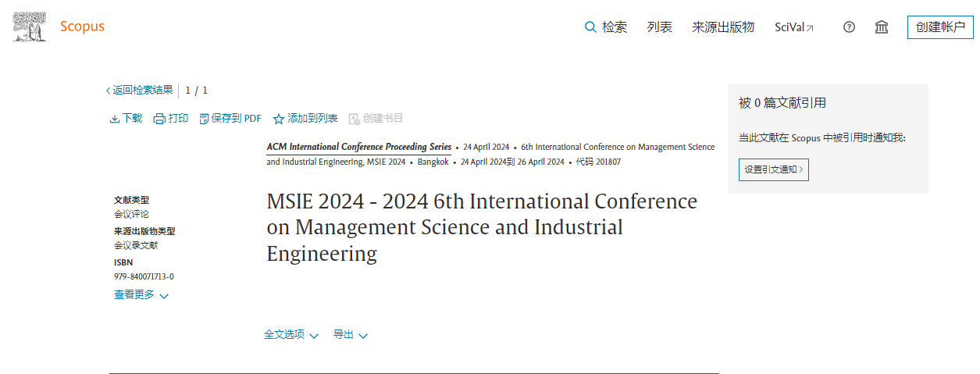Viewport: 980px width, 374px height.
Task: Click the 被 0 篇文献引用 heading
Action: coord(782,103)
